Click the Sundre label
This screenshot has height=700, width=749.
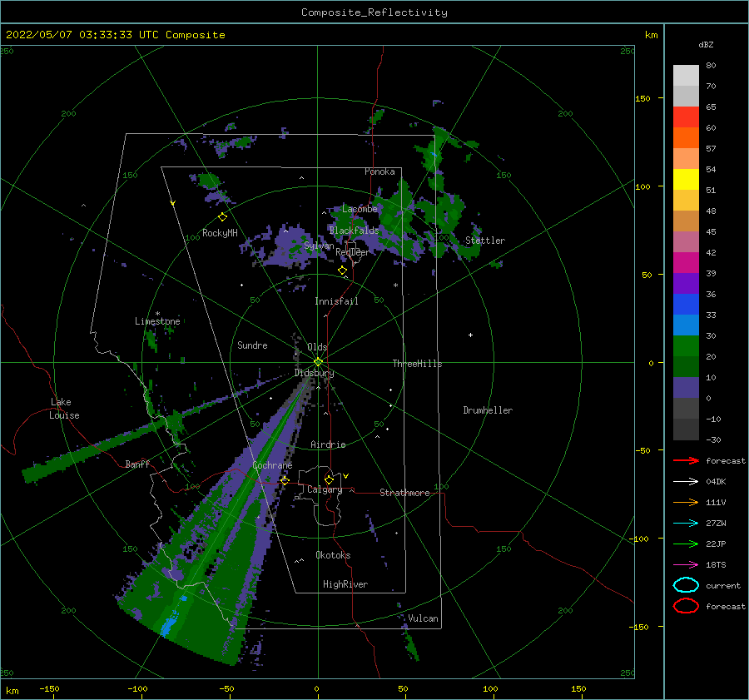click(252, 345)
